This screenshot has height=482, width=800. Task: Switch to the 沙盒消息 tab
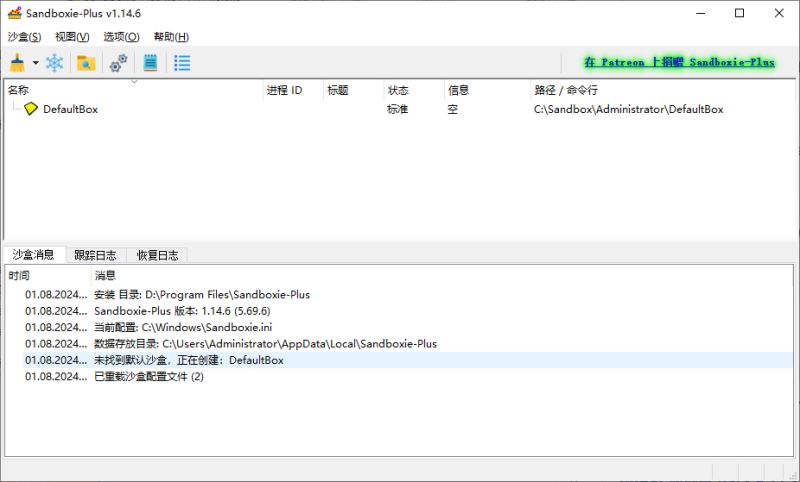[x=34, y=255]
